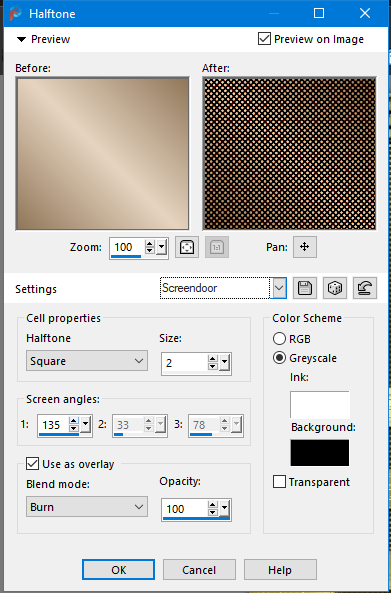This screenshot has height=593, width=391.
Task: Click the white Ink color swatch
Action: pos(320,404)
